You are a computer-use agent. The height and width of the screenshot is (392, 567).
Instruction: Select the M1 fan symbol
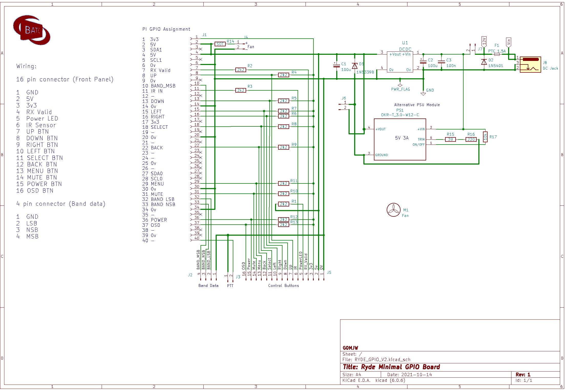pyautogui.click(x=393, y=210)
